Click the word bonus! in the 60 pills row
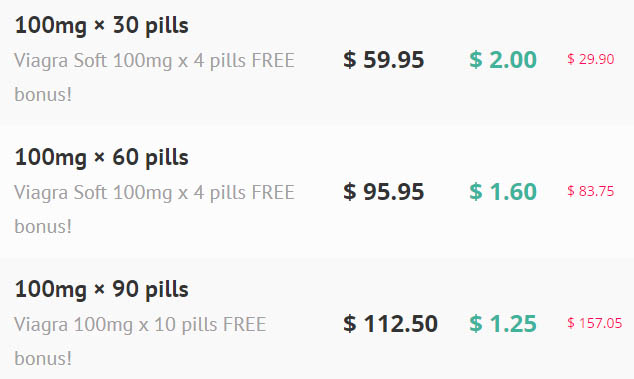Screen dimensions: 634x379 [43, 227]
